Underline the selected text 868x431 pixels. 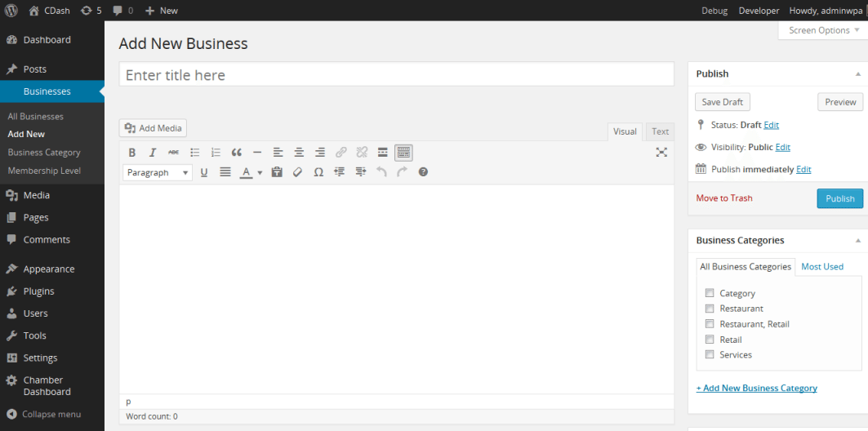pyautogui.click(x=203, y=172)
